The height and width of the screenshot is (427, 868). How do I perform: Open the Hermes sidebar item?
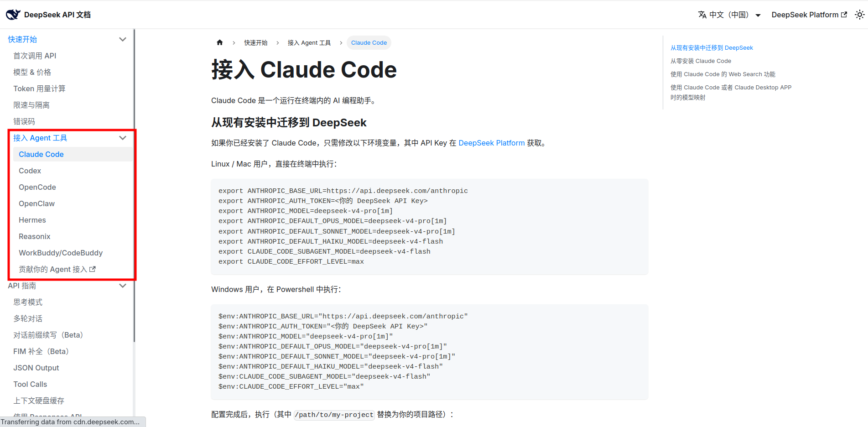tap(32, 220)
